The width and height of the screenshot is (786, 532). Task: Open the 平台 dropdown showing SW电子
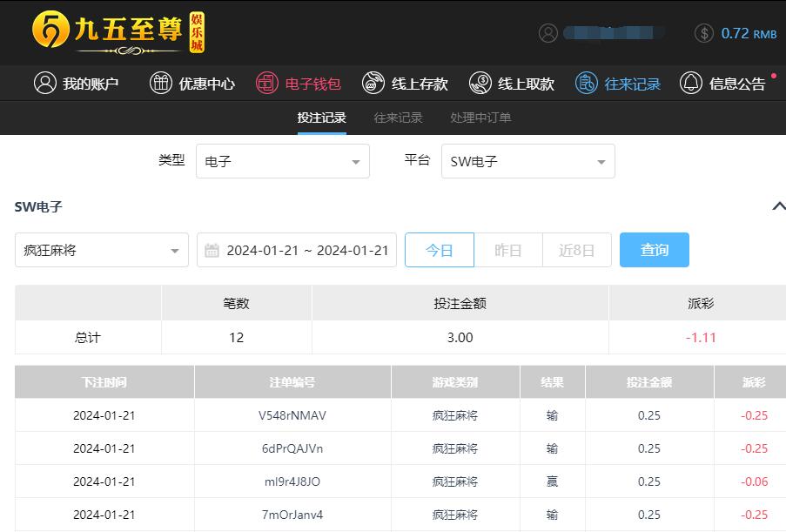[527, 161]
